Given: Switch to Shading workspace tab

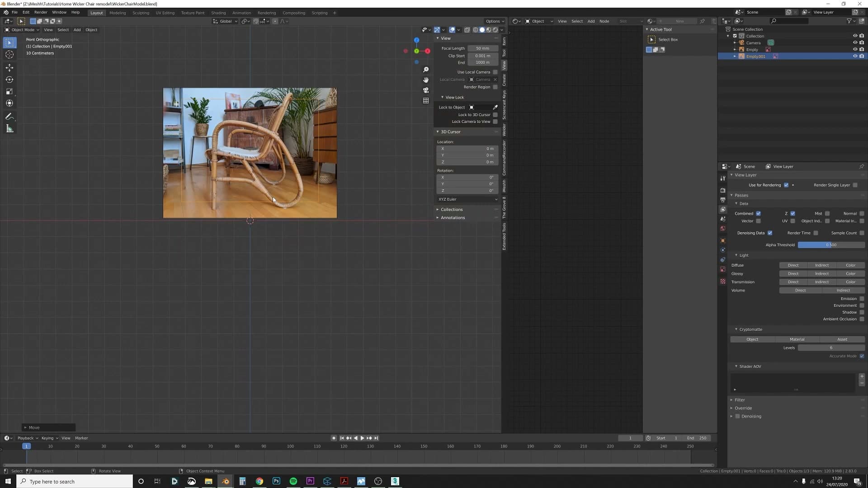Looking at the screenshot, I should (x=218, y=13).
